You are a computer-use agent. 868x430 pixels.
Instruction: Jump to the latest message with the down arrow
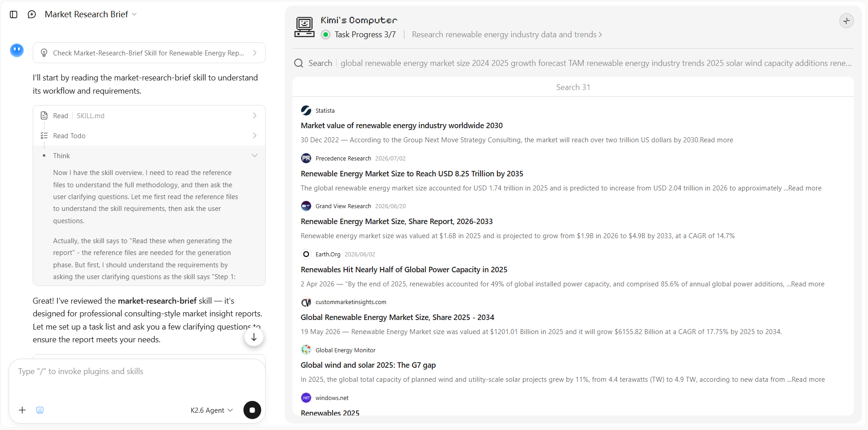pos(254,337)
